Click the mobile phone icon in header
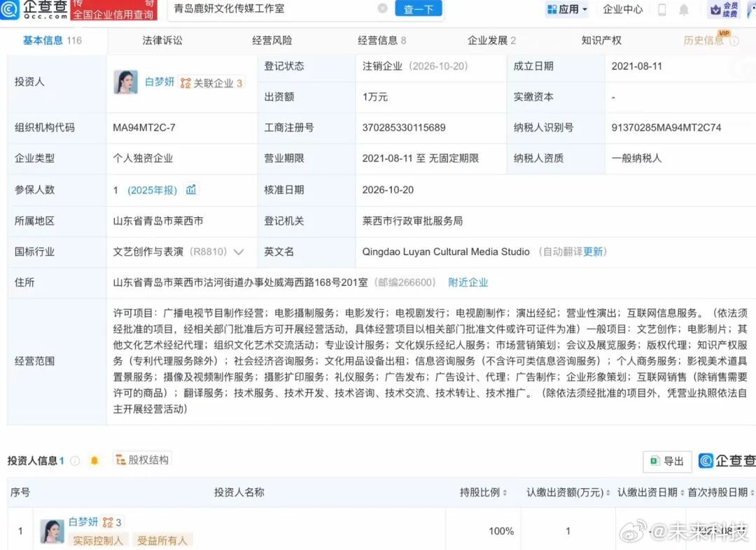 pos(662,10)
